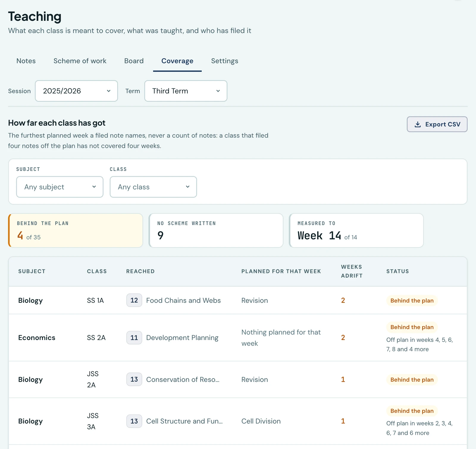
Task: Click Planned for that week header
Action: (x=281, y=271)
